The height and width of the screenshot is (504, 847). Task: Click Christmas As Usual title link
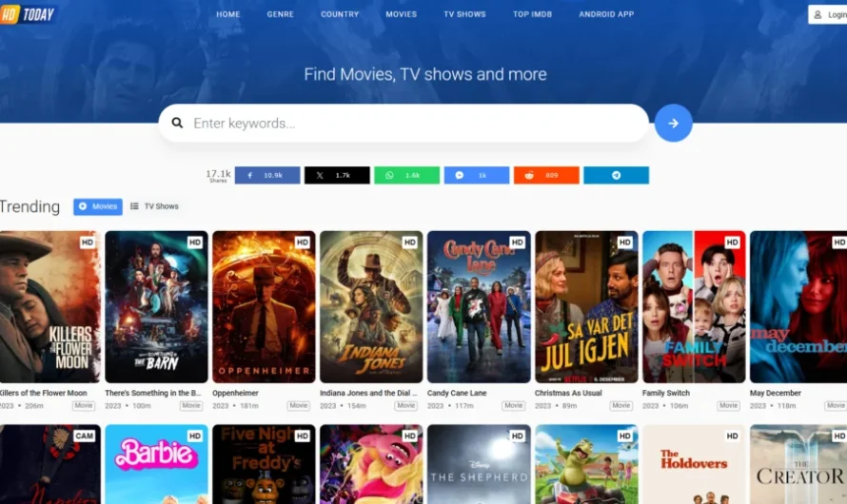tap(568, 394)
